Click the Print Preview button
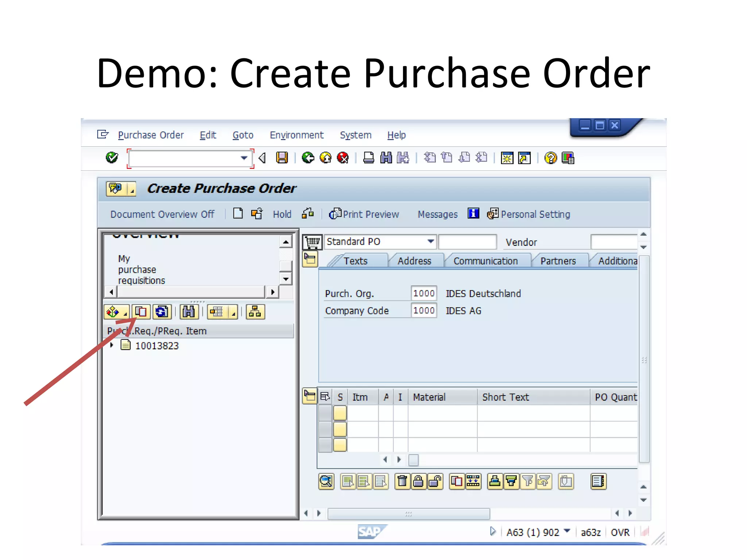Viewport: 747px width, 560px height. click(364, 214)
